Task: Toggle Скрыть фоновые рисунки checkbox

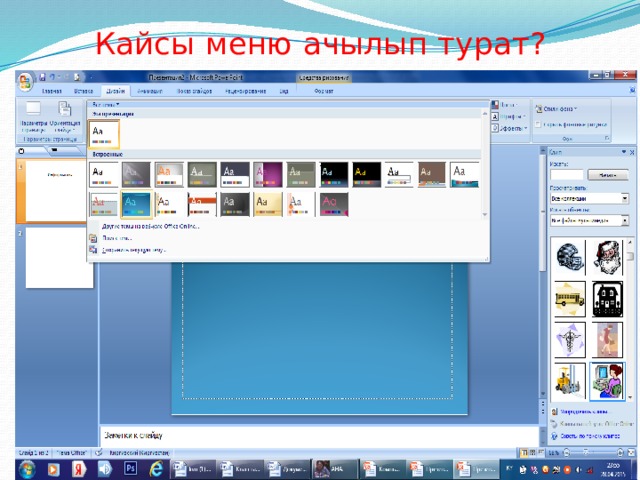Action: click(538, 124)
